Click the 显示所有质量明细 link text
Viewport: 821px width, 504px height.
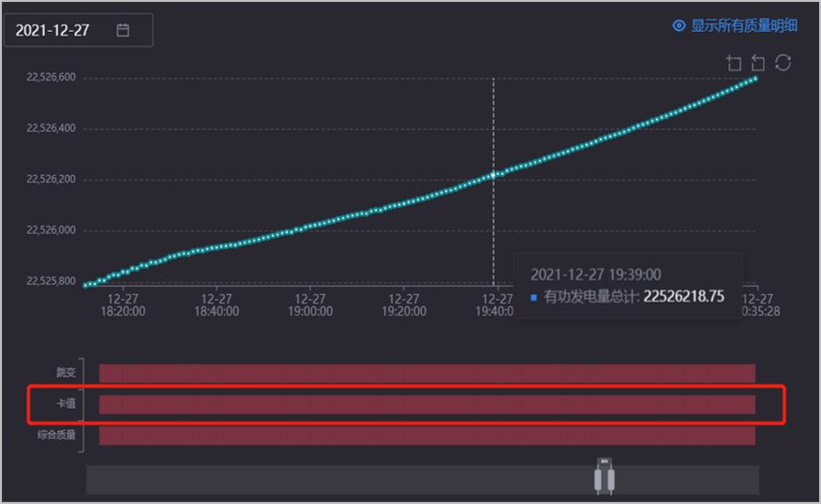coord(744,26)
